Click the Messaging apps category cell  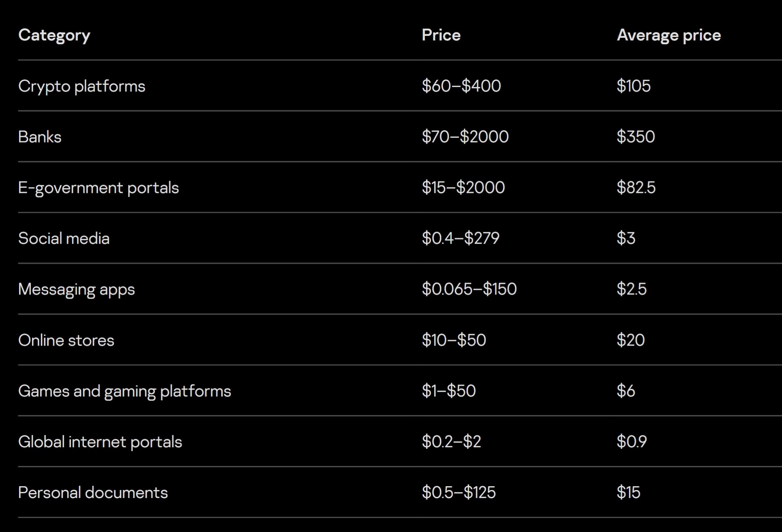point(76,289)
